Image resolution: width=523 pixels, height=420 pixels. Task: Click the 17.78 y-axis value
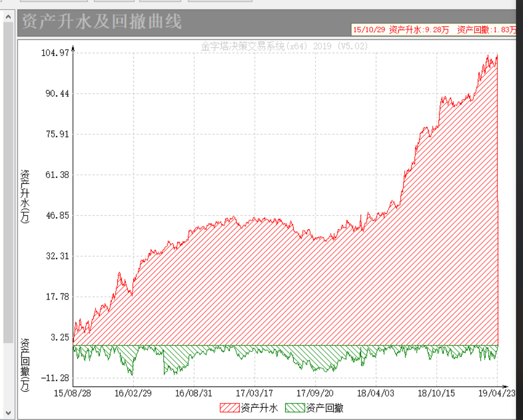(x=58, y=297)
